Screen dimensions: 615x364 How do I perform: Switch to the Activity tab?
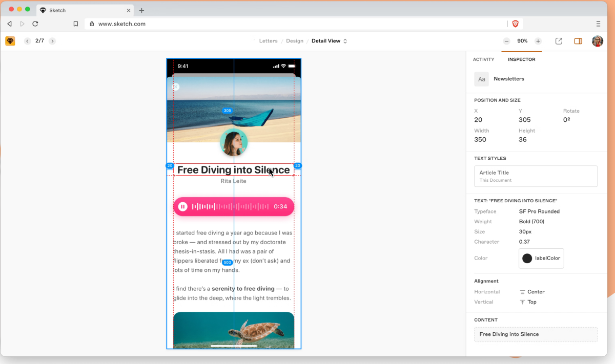[483, 59]
